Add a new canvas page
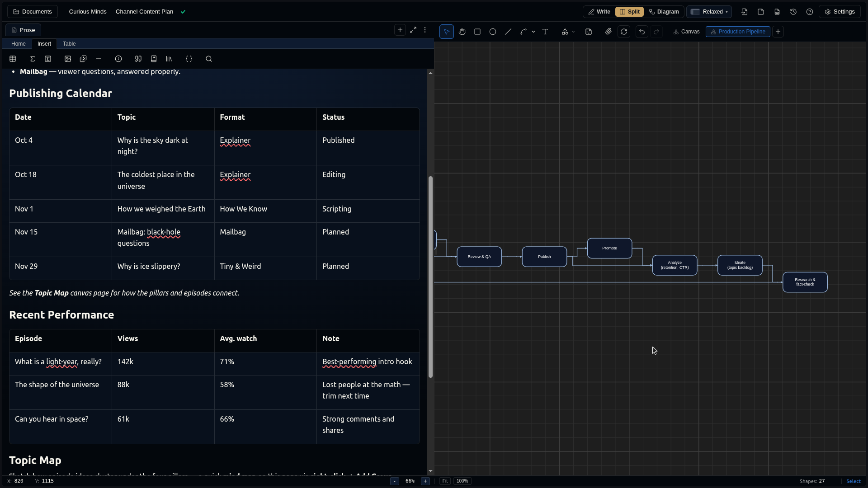Image resolution: width=868 pixels, height=488 pixels. point(778,32)
